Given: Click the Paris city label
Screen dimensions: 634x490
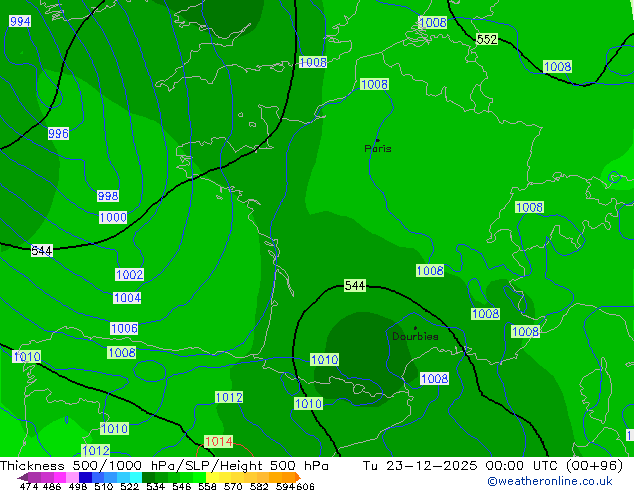Looking at the screenshot, I should click(378, 148).
